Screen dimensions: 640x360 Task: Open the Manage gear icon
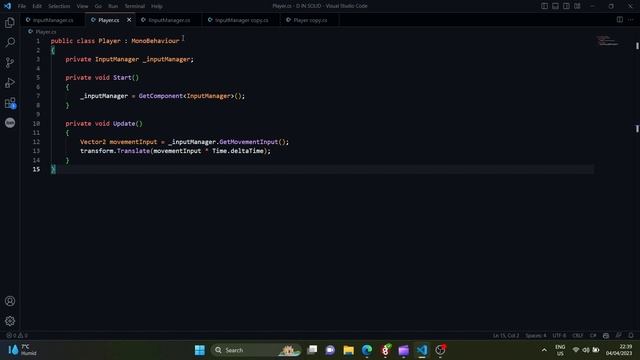click(x=10, y=321)
